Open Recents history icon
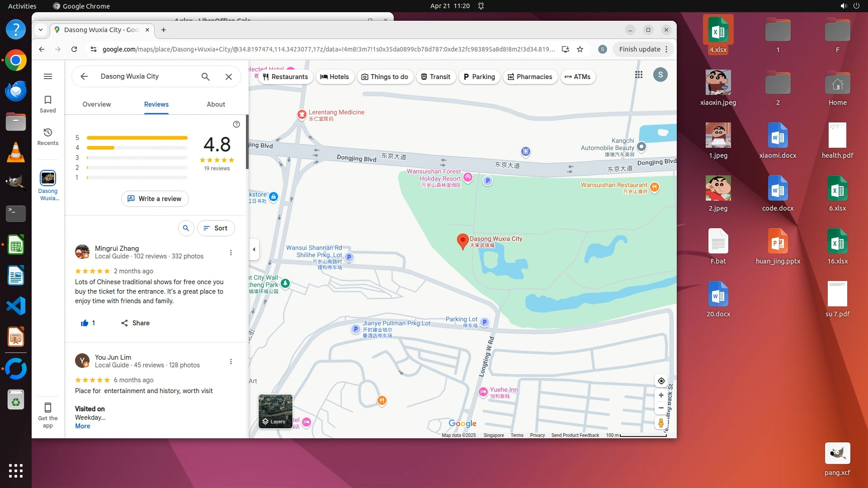 (x=48, y=136)
